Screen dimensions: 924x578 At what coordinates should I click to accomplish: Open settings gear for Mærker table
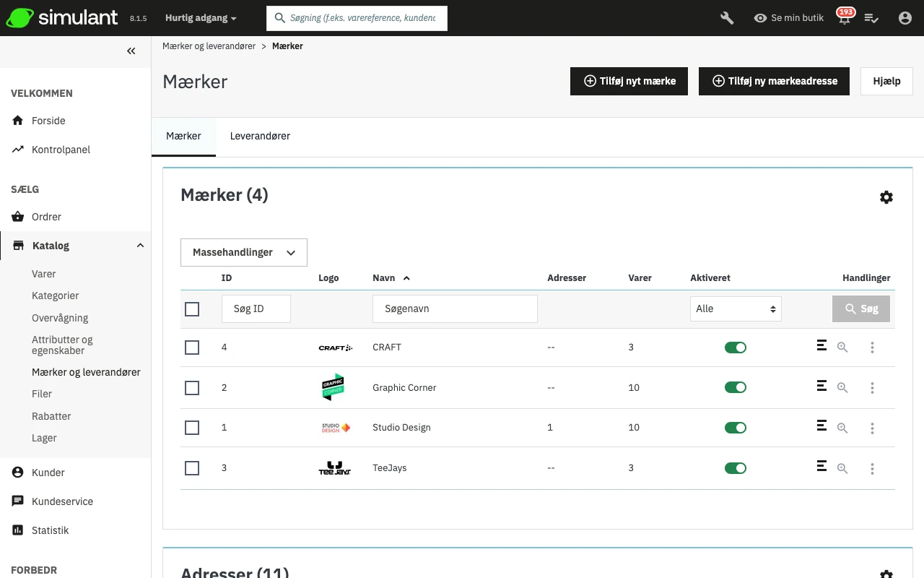(x=886, y=197)
